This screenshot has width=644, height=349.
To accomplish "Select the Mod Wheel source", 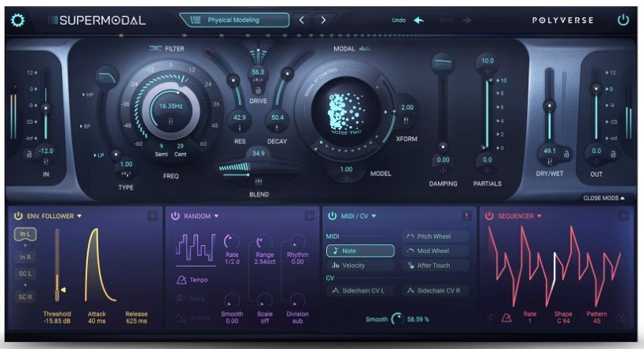I will coord(436,251).
